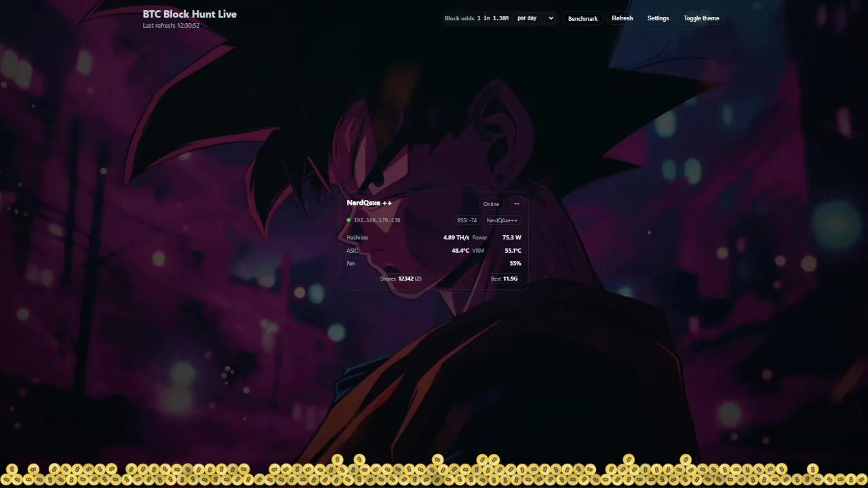This screenshot has width=868, height=488.
Task: Select the VRM temperature 55.1°C
Action: pyautogui.click(x=513, y=251)
